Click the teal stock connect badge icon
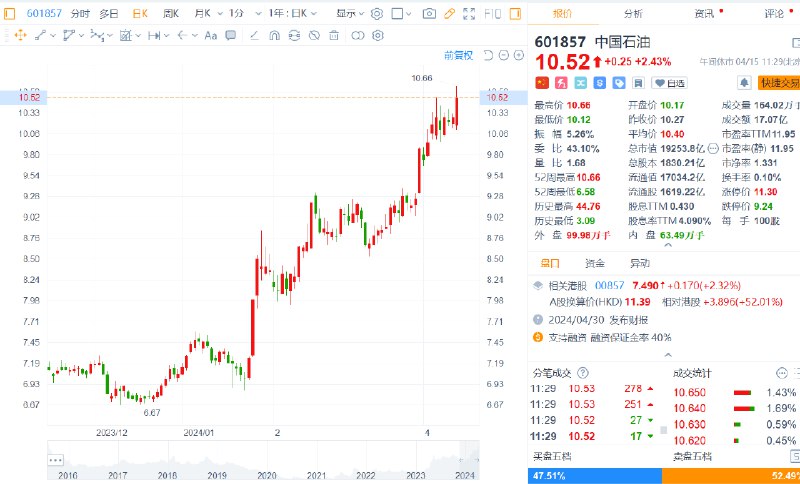Screen dimensions: 800x484 pyautogui.click(x=581, y=83)
